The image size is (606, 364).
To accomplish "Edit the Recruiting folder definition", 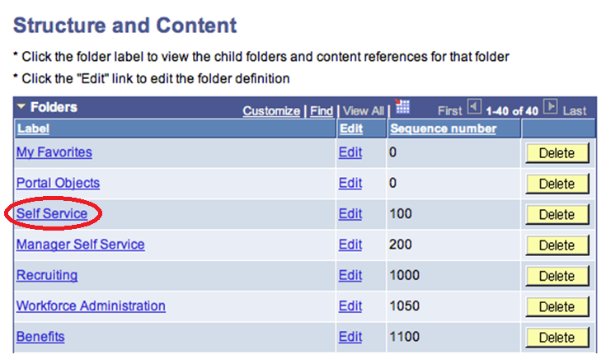I will tap(350, 275).
